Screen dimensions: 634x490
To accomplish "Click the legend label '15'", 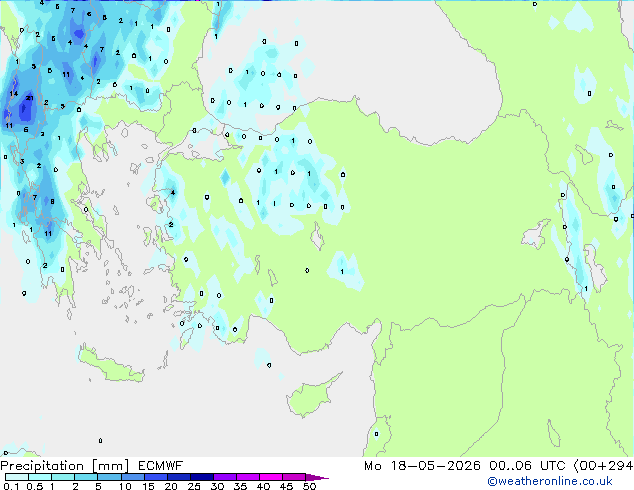I will pyautogui.click(x=148, y=486).
